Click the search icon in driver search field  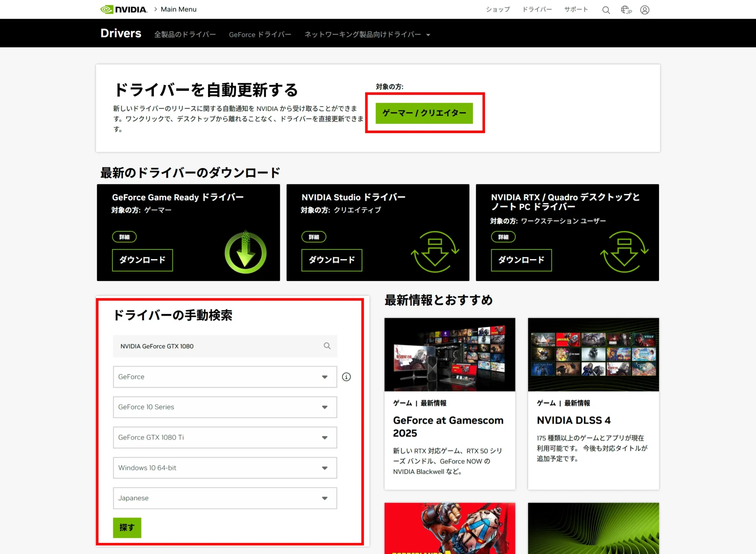pos(327,346)
